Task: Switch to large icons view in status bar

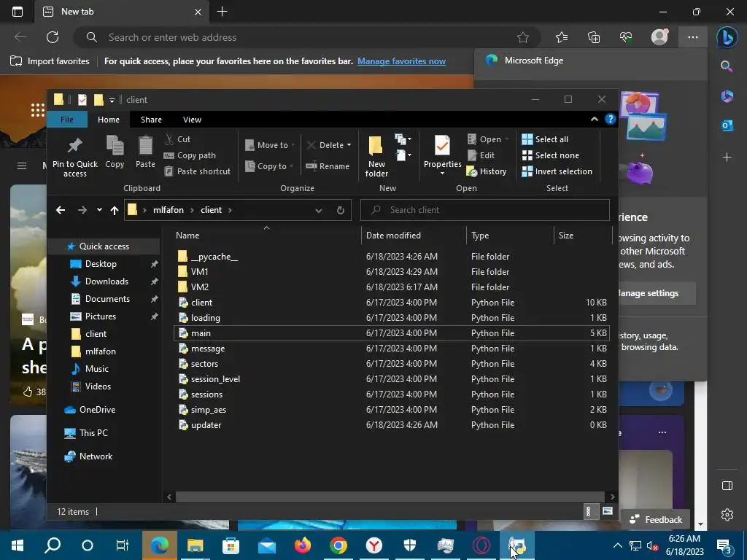Action: coord(608,511)
